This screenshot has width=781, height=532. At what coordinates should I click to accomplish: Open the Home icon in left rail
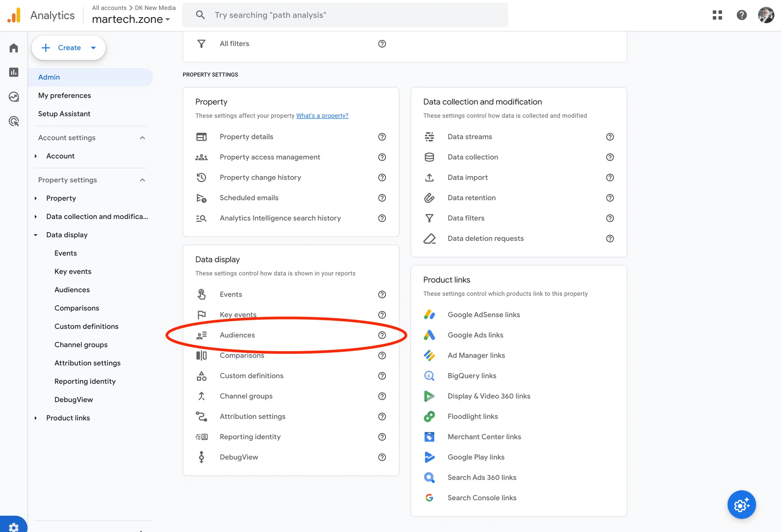pos(14,48)
